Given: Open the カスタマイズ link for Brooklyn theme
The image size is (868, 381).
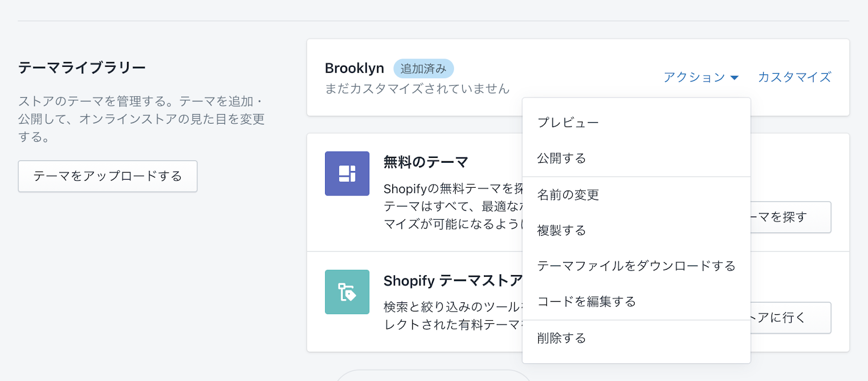Looking at the screenshot, I should (794, 77).
